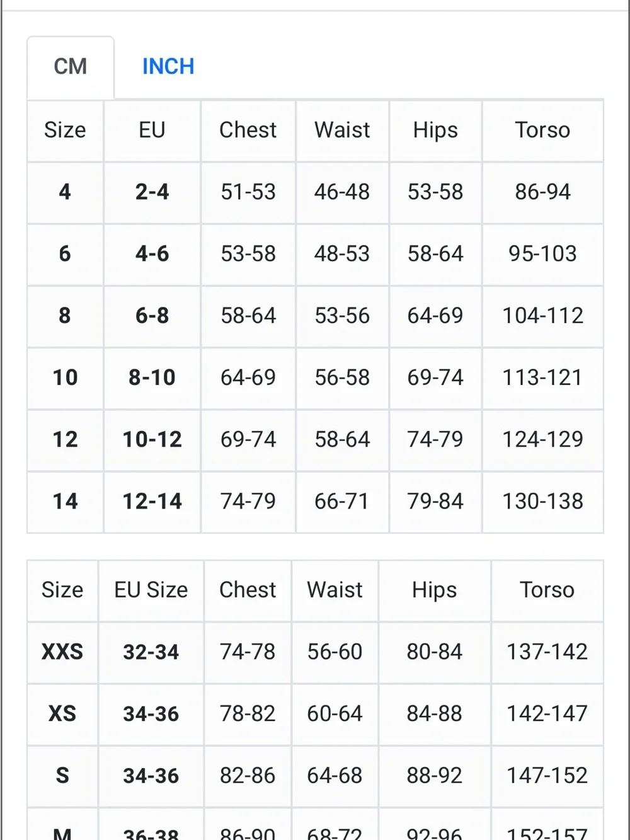Screen dimensions: 630x840
Task: Select the Hips header in second table
Action: coord(435,590)
